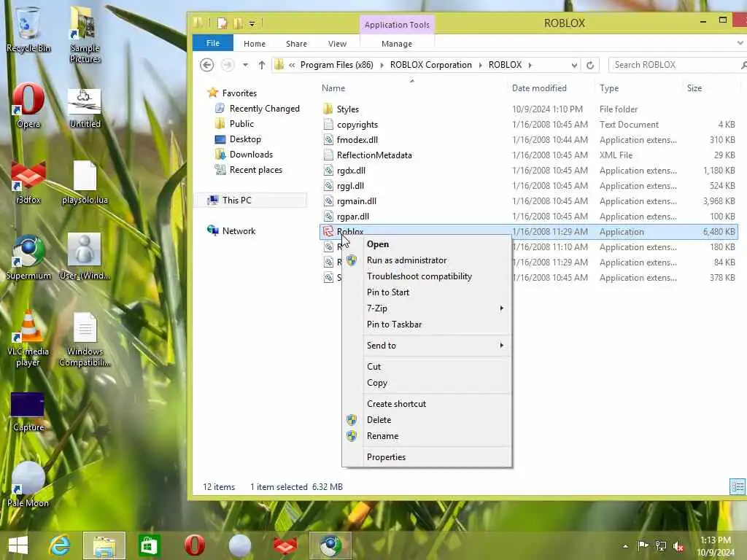Customize Quick Access Toolbar dropdown

click(x=252, y=23)
